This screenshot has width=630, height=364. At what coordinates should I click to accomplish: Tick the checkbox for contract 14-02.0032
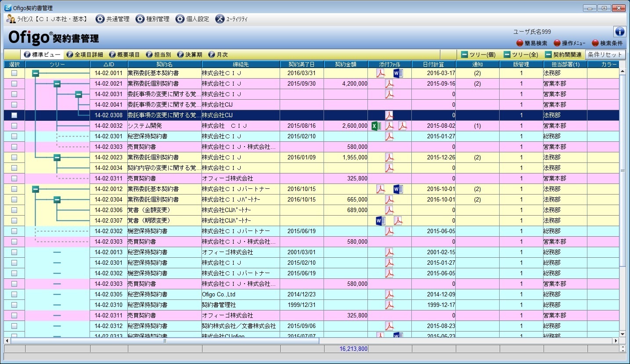tap(14, 126)
